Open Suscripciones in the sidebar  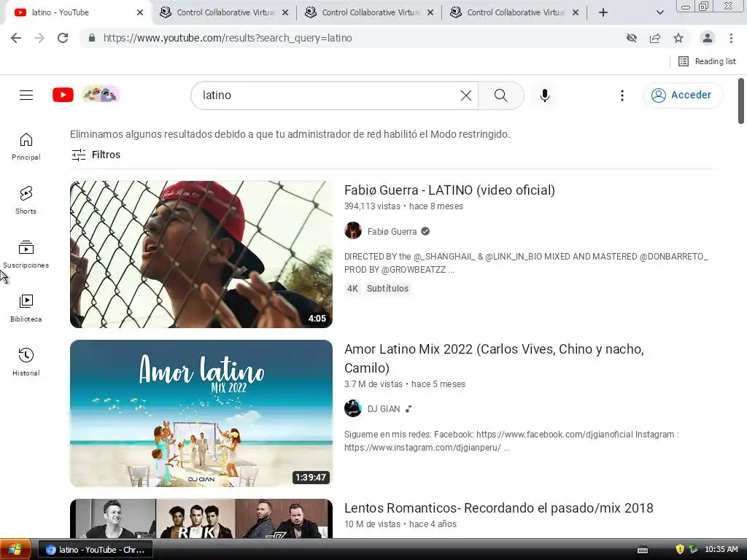click(x=26, y=254)
